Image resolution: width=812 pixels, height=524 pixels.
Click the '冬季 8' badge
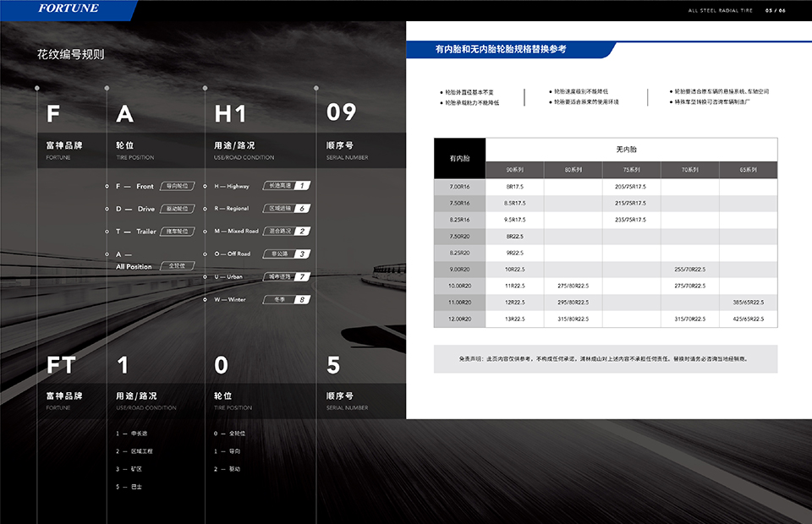pyautogui.click(x=287, y=299)
